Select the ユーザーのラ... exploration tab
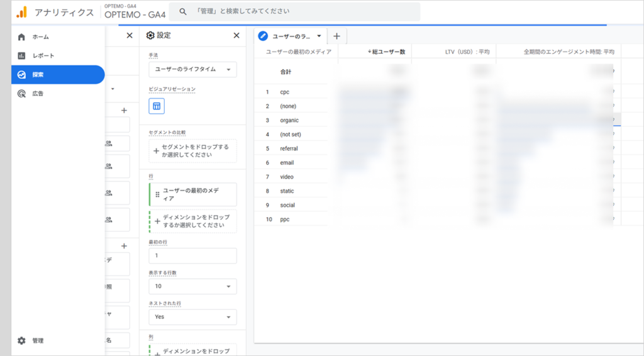This screenshot has height=356, width=644. click(291, 36)
